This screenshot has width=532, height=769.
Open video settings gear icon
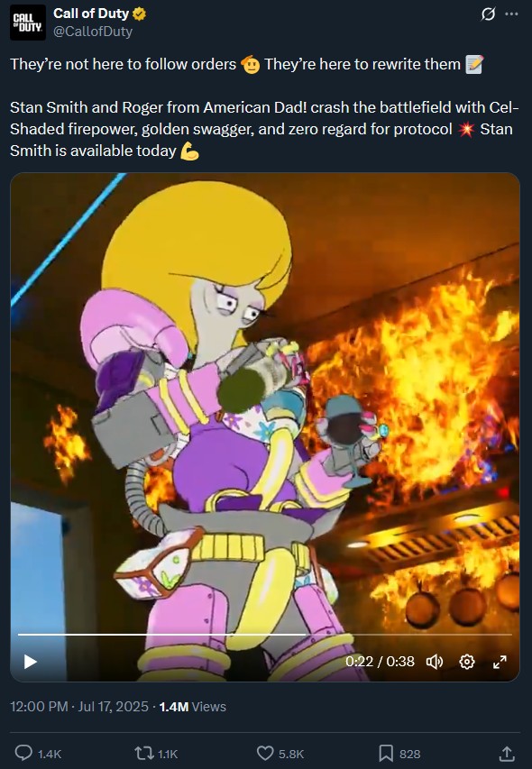(467, 662)
